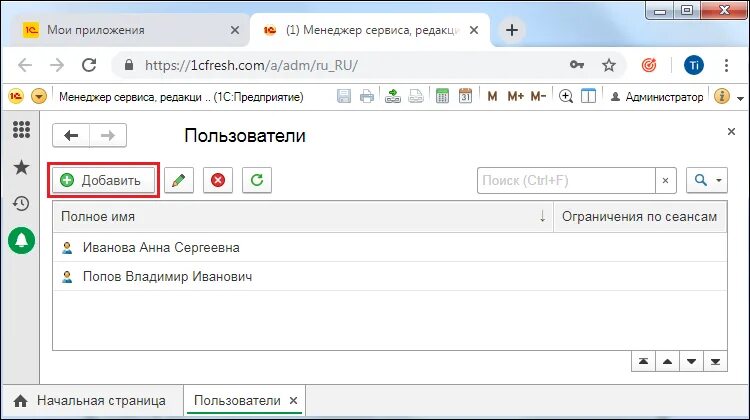750x420 pixels.
Task: Go back using the form back arrow
Action: [x=71, y=135]
